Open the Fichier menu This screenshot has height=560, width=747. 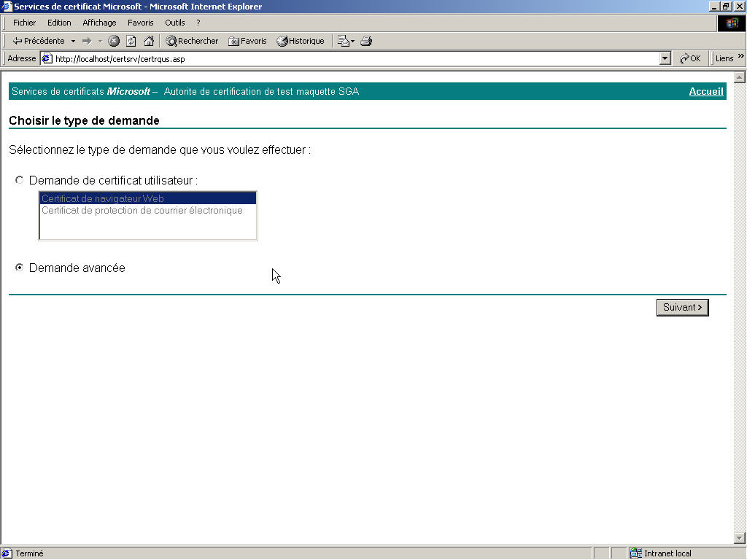pyautogui.click(x=24, y=23)
